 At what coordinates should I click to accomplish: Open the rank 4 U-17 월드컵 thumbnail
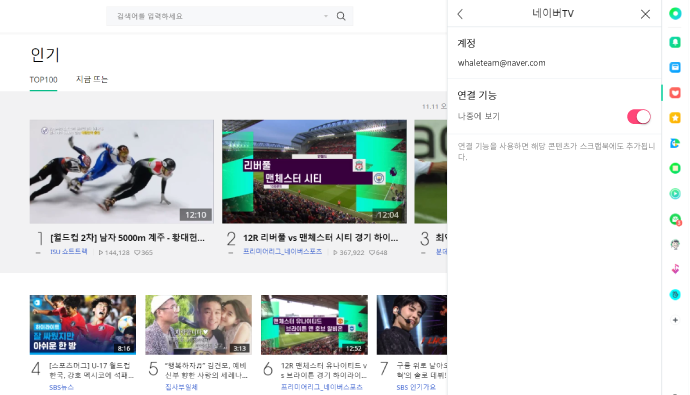[83, 325]
